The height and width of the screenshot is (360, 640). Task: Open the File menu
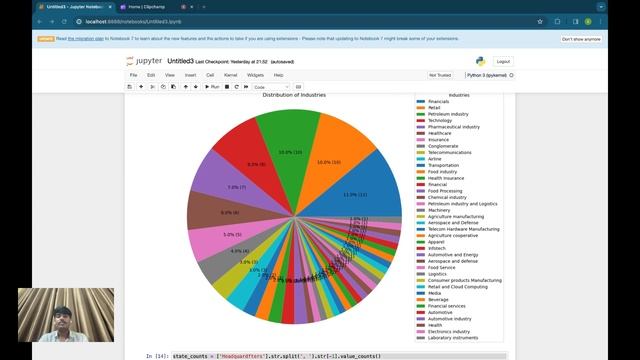pos(133,75)
